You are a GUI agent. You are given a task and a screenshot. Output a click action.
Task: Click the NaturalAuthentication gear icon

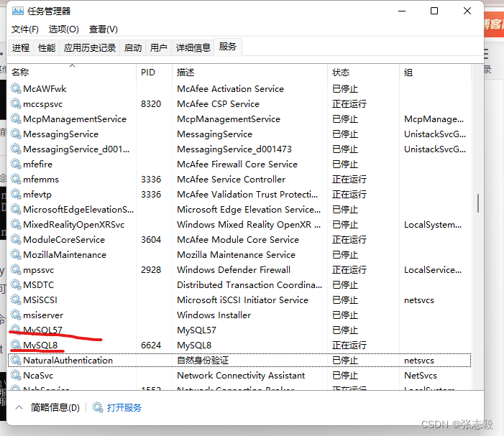[16, 361]
